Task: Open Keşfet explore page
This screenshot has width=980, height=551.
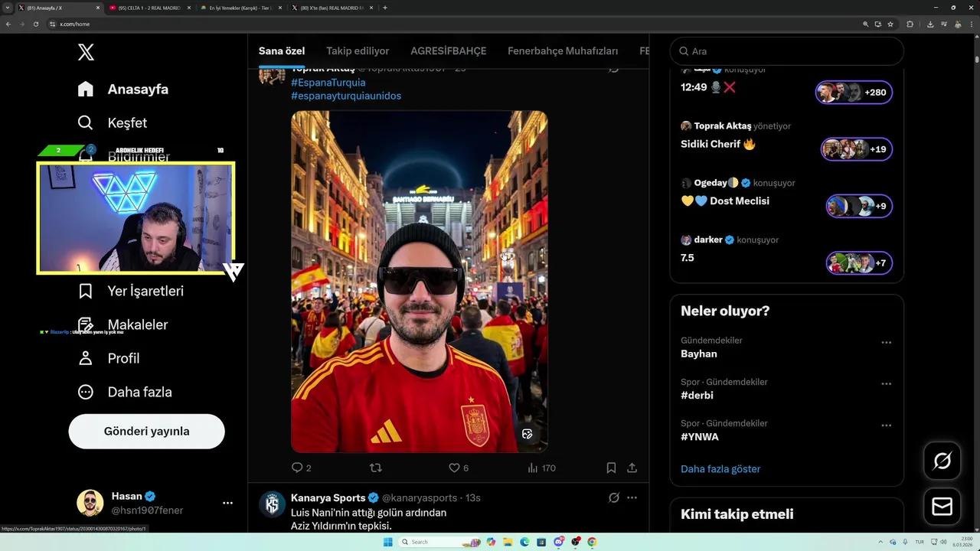Action: [112, 122]
